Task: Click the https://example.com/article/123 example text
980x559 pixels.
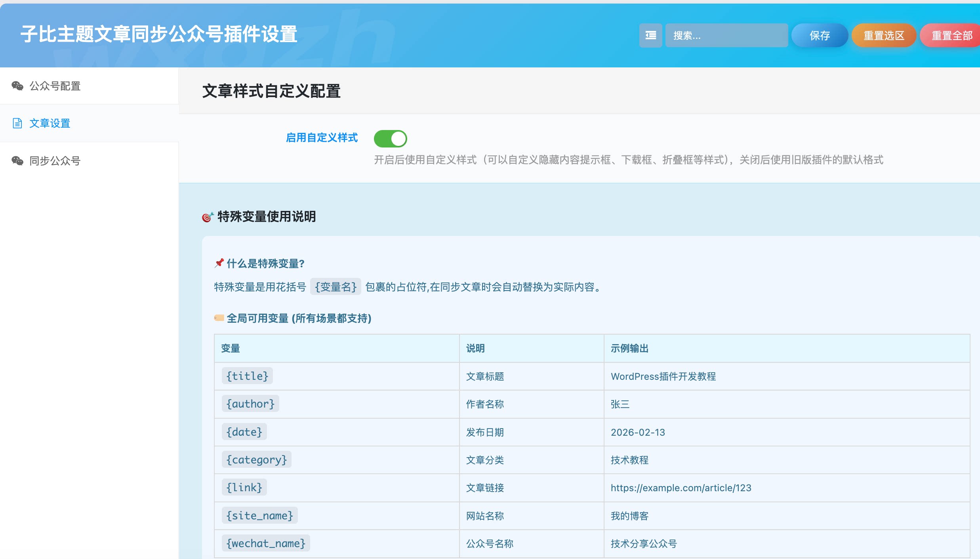Action: [681, 488]
